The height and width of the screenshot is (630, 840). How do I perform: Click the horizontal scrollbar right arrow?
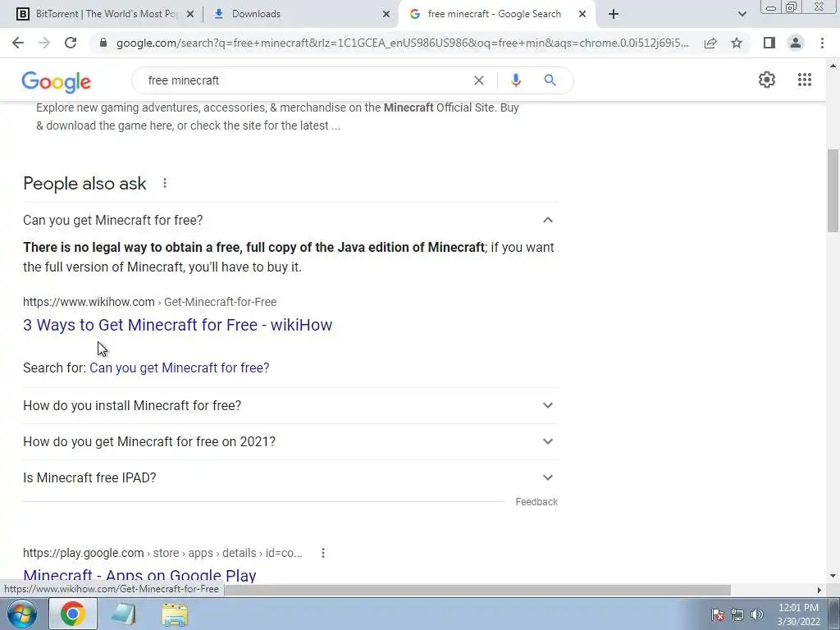coord(819,590)
